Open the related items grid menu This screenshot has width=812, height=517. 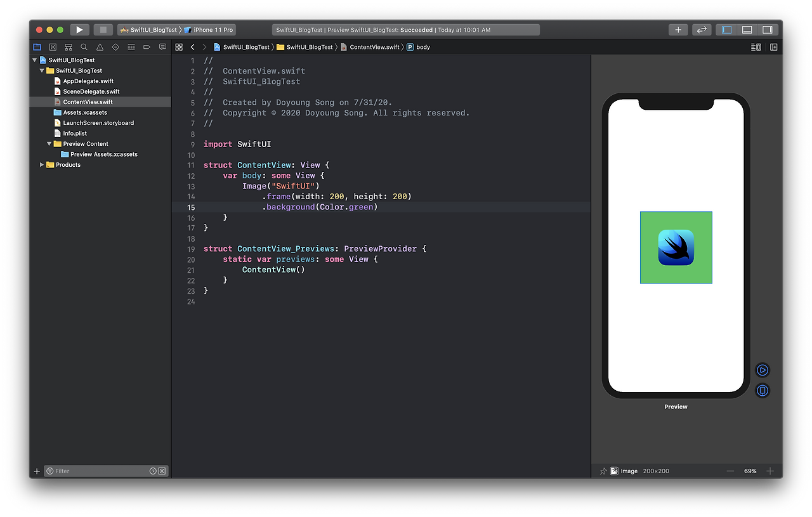click(179, 47)
